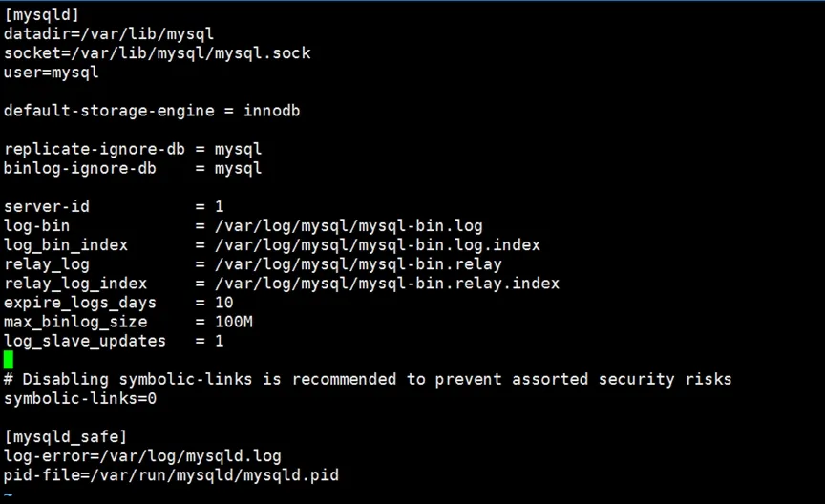
Task: Place cursor on the server-id line
Action: coord(113,206)
